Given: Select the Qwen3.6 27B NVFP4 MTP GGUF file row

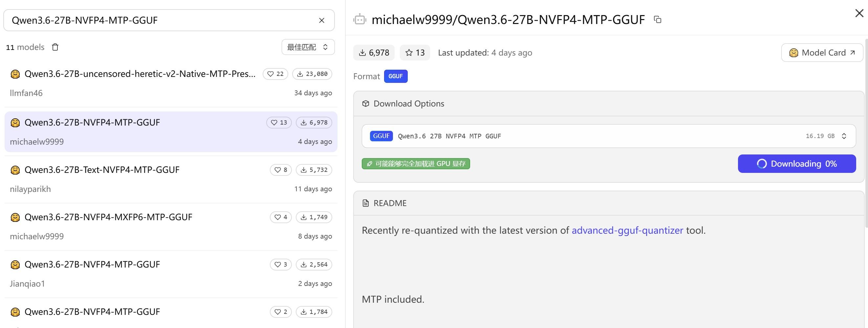Looking at the screenshot, I should click(609, 136).
